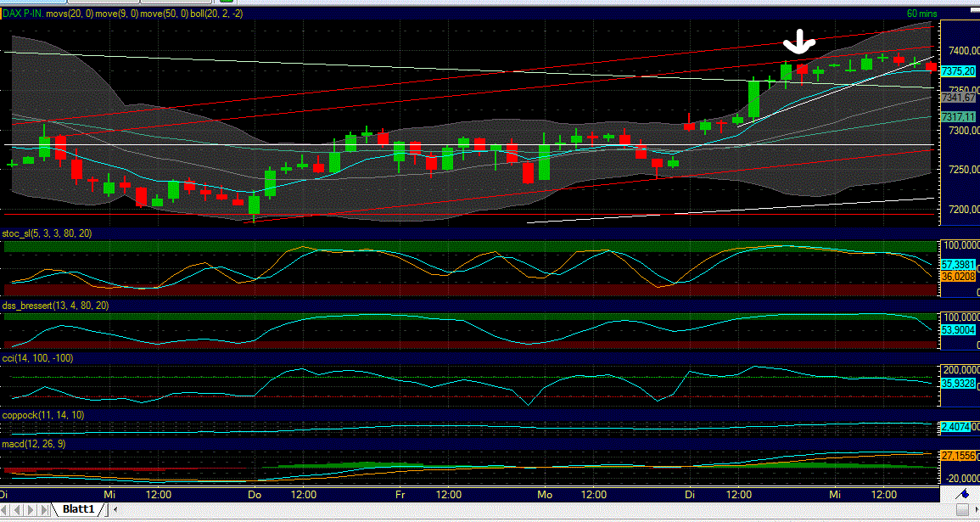The image size is (980, 522).
Task: Click the white down arrow chart annotation
Action: tap(798, 41)
